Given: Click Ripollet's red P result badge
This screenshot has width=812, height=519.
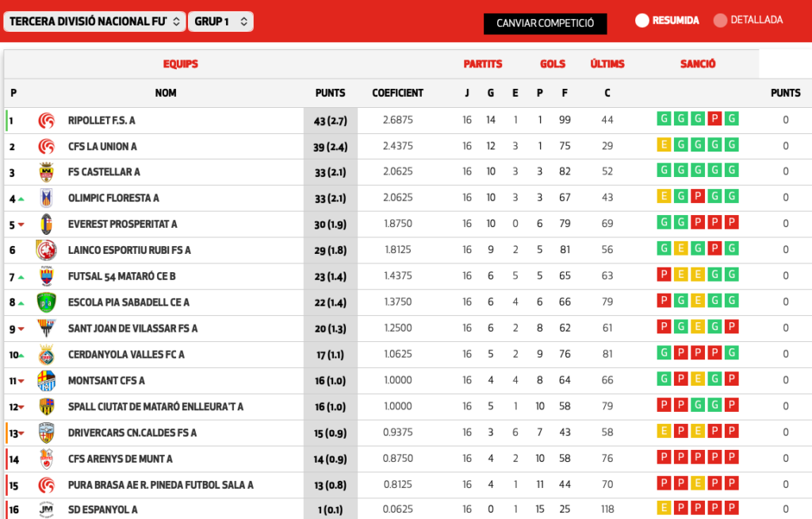Looking at the screenshot, I should 714,119.
